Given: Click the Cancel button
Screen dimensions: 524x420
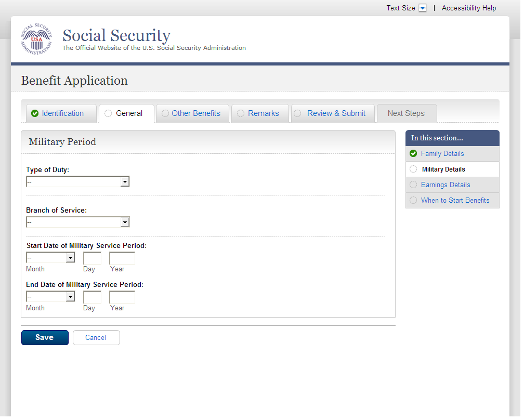Looking at the screenshot, I should click(x=96, y=338).
